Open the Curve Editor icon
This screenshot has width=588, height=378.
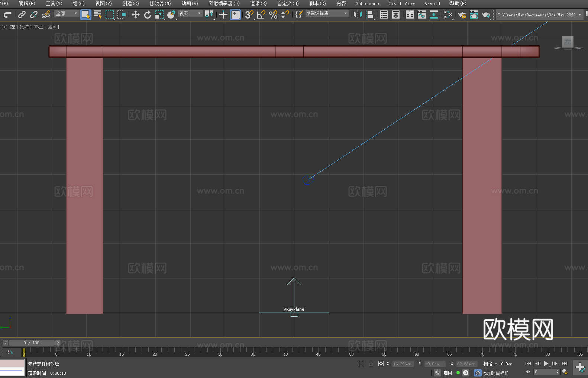422,14
